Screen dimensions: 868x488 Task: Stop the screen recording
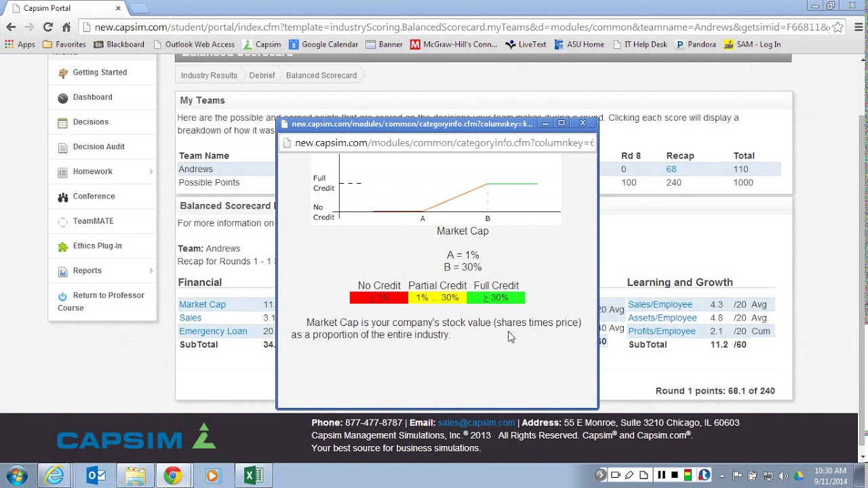(x=675, y=475)
